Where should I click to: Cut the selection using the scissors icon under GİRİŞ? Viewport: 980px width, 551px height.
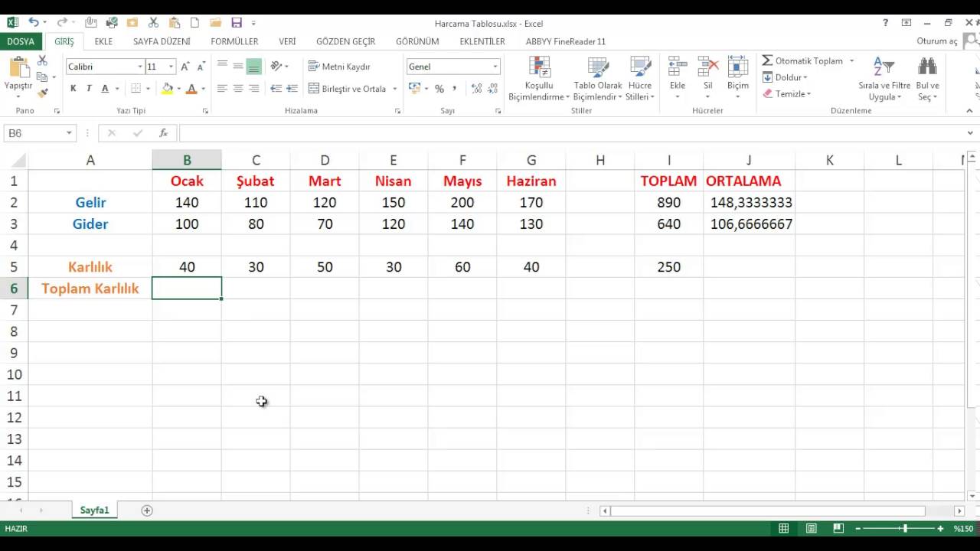43,60
